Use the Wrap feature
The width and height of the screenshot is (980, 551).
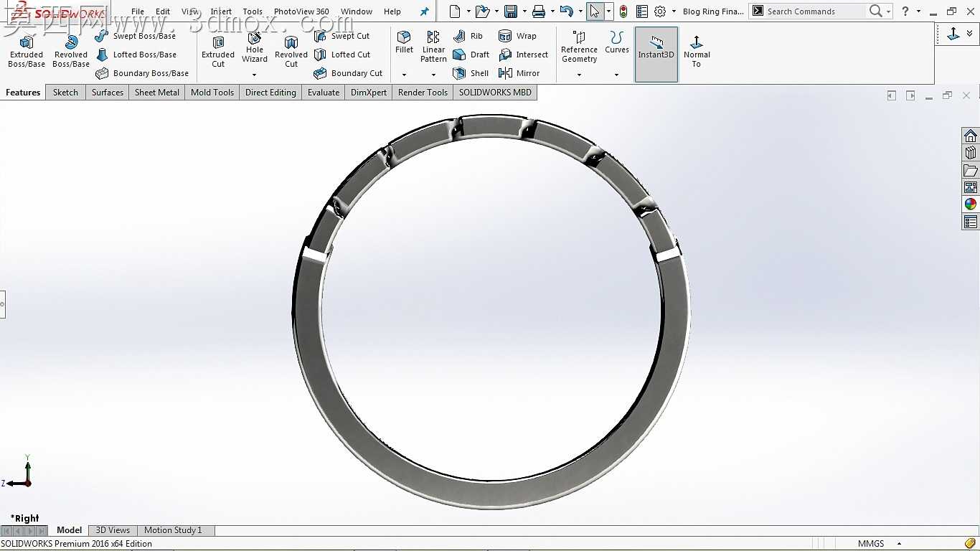[517, 36]
